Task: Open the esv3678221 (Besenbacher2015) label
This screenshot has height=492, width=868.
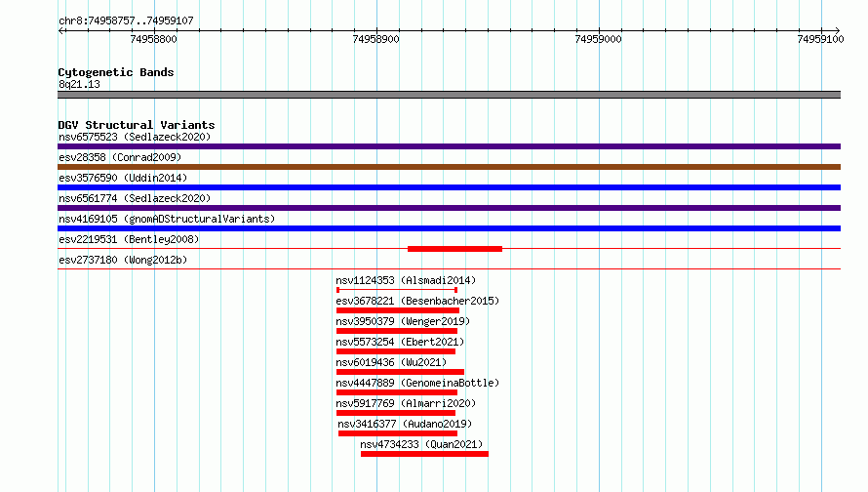Action: (417, 301)
